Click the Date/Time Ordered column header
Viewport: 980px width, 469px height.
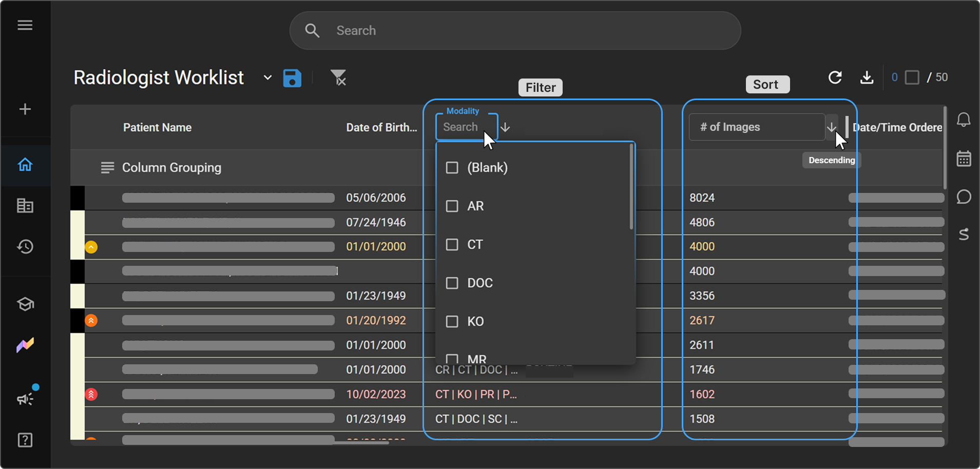click(897, 128)
